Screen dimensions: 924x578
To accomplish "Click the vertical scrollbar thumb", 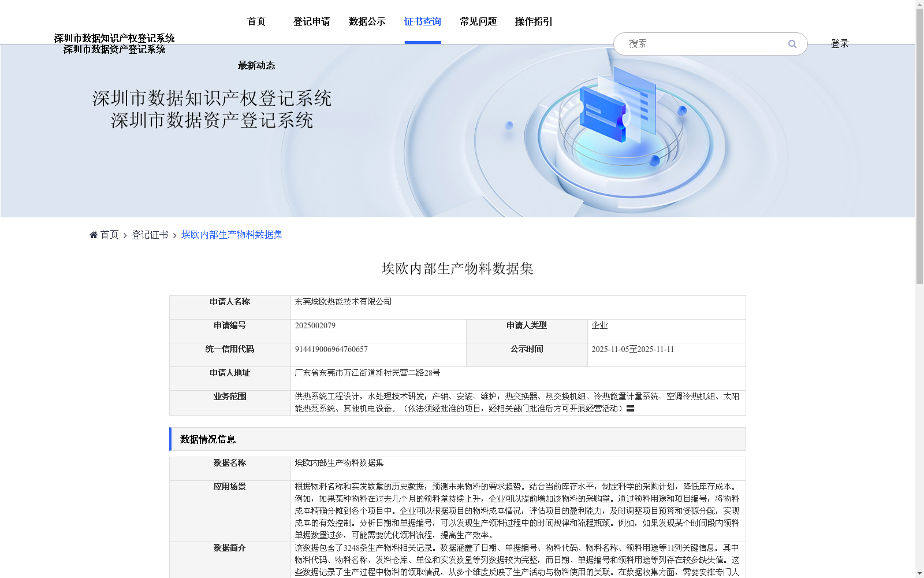I will pyautogui.click(x=919, y=146).
